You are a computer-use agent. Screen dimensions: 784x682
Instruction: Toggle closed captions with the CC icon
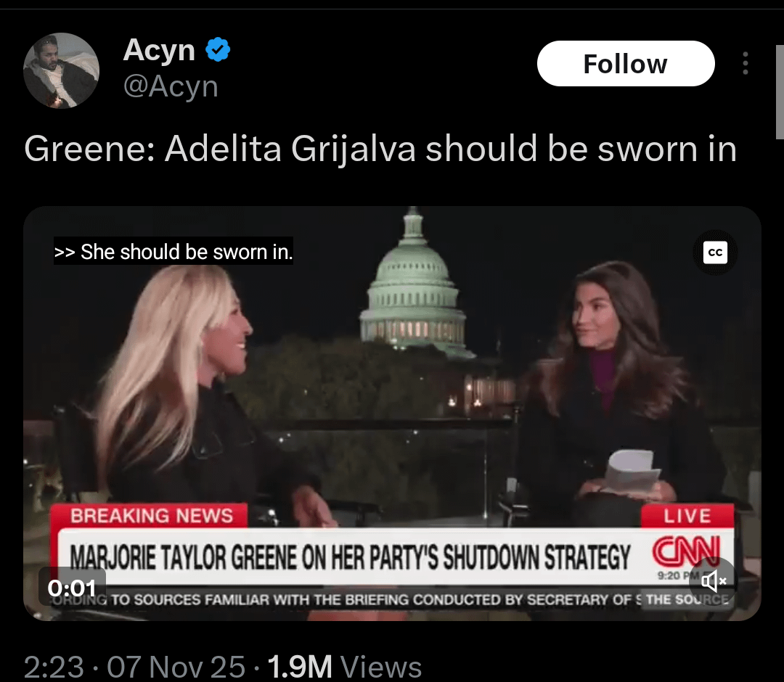click(715, 252)
